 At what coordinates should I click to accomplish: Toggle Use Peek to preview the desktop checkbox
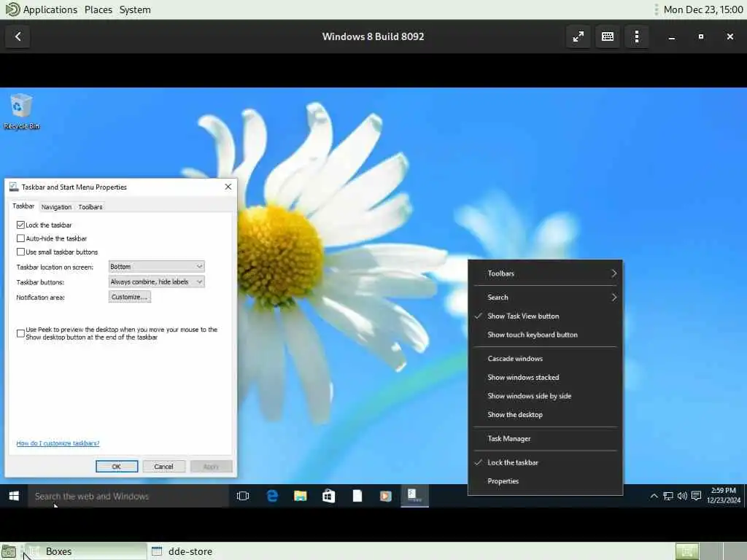click(20, 333)
